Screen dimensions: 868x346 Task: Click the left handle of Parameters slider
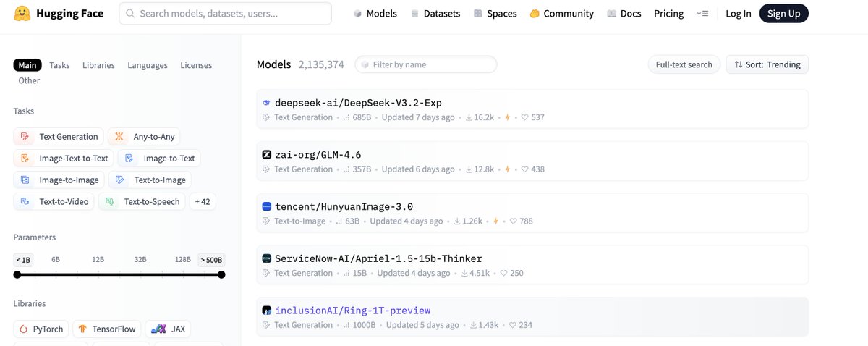click(x=17, y=274)
